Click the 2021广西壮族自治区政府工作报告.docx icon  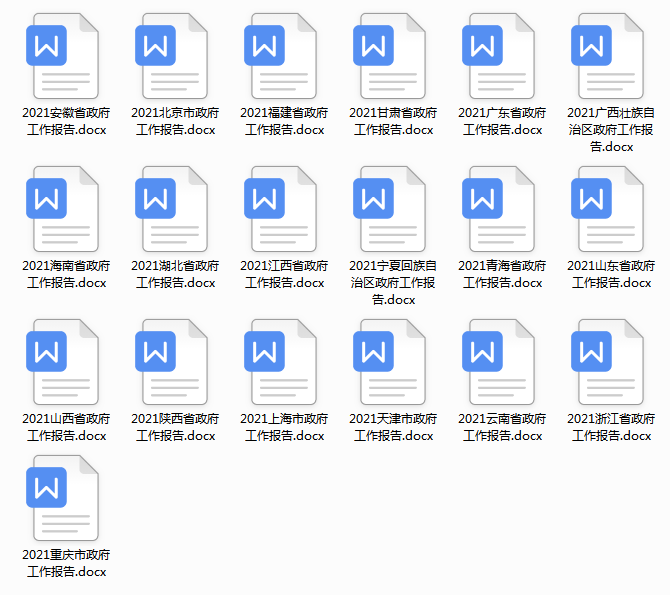click(610, 56)
